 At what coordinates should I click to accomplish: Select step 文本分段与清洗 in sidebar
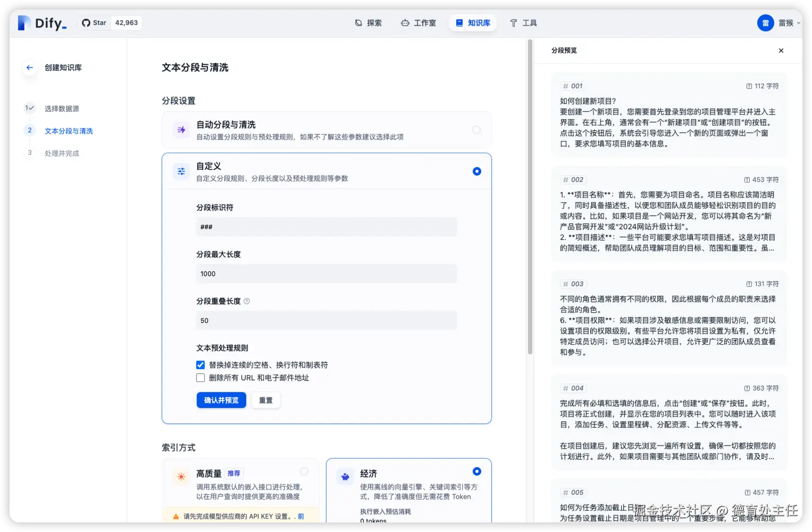(69, 131)
